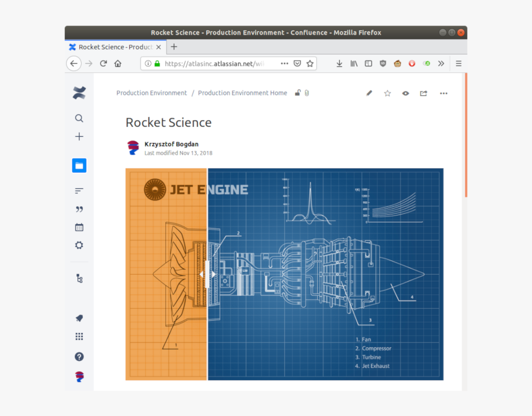The width and height of the screenshot is (532, 416).
Task: Click the Jet Exhaust legend text
Action: [x=375, y=366]
